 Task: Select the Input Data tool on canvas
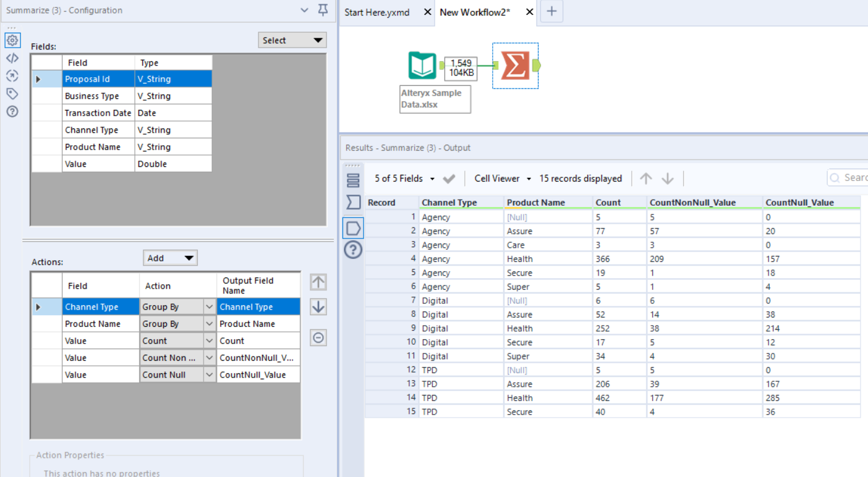coord(422,65)
